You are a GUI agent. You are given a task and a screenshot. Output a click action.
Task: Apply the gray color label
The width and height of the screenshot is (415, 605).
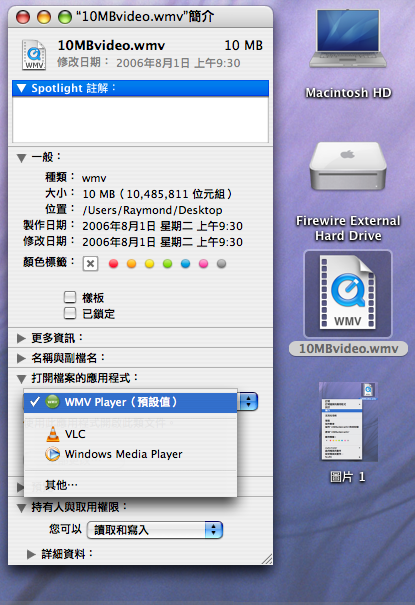click(221, 264)
